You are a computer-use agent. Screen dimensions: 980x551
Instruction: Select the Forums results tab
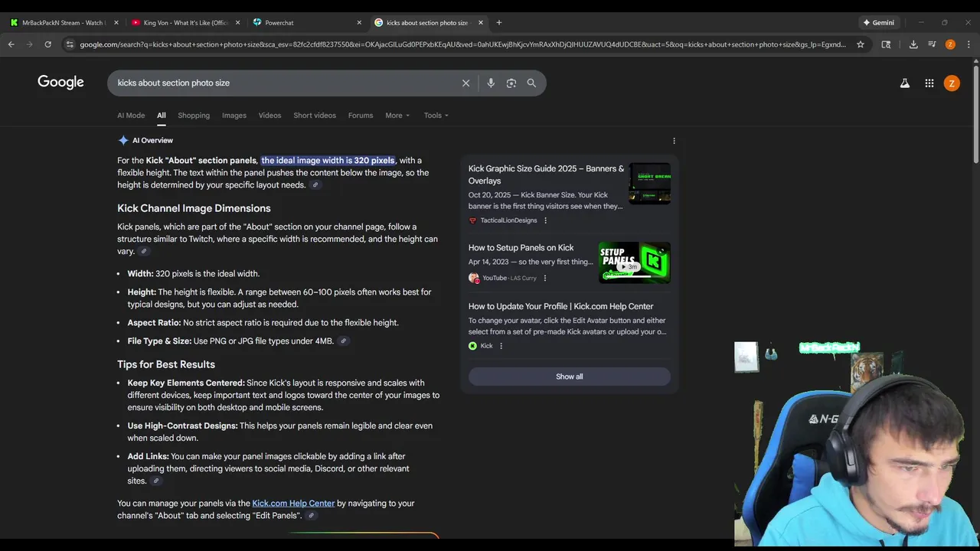click(361, 116)
